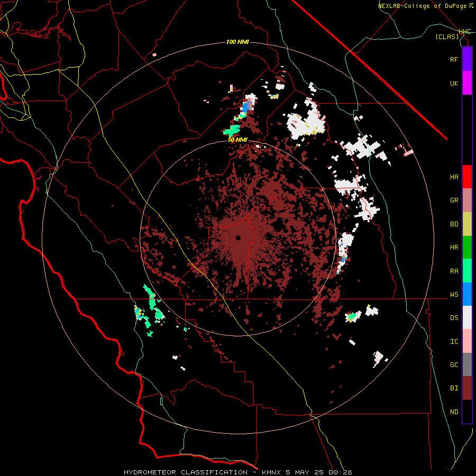Click the HHC product code label
476x476 pixels.
point(465,32)
